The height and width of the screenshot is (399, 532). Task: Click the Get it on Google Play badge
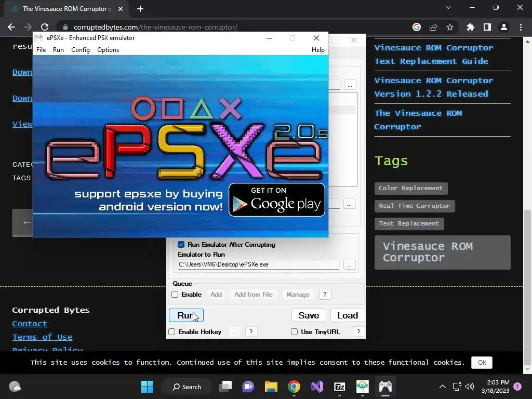click(x=277, y=200)
